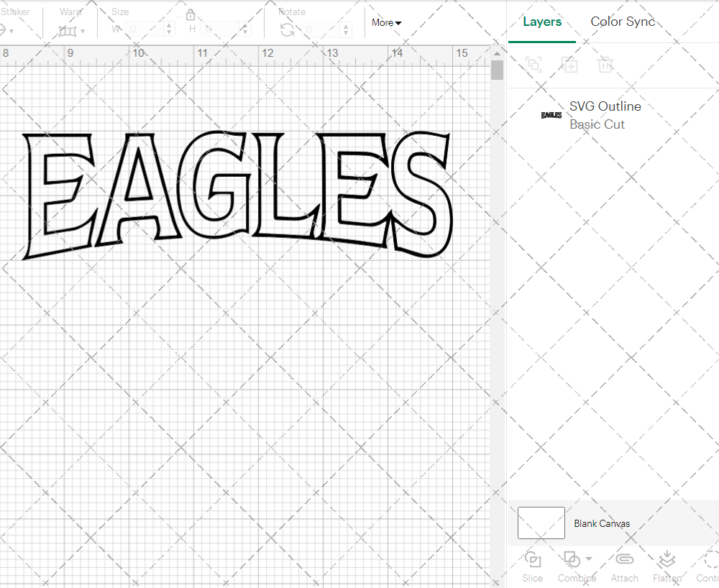This screenshot has height=588, width=719.
Task: Click the Combine tool icon
Action: tap(572, 560)
